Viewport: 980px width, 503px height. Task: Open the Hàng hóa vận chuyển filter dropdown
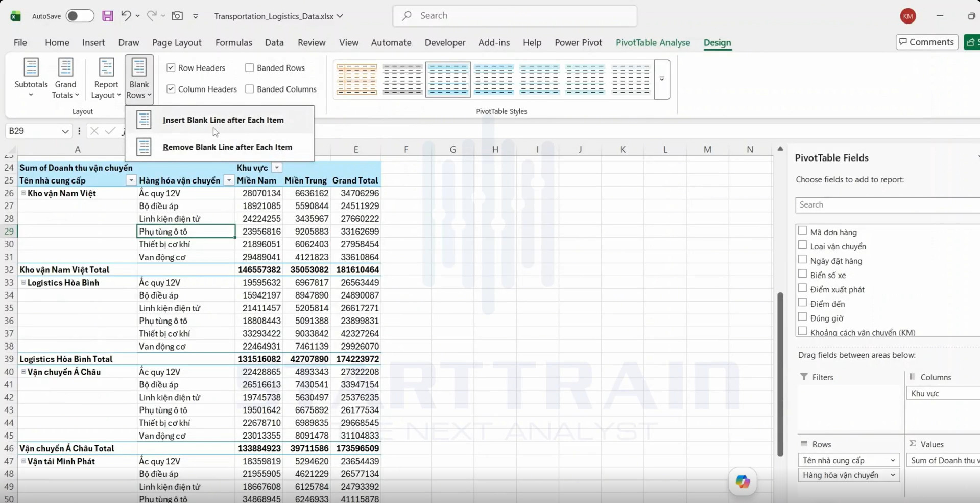click(x=229, y=180)
